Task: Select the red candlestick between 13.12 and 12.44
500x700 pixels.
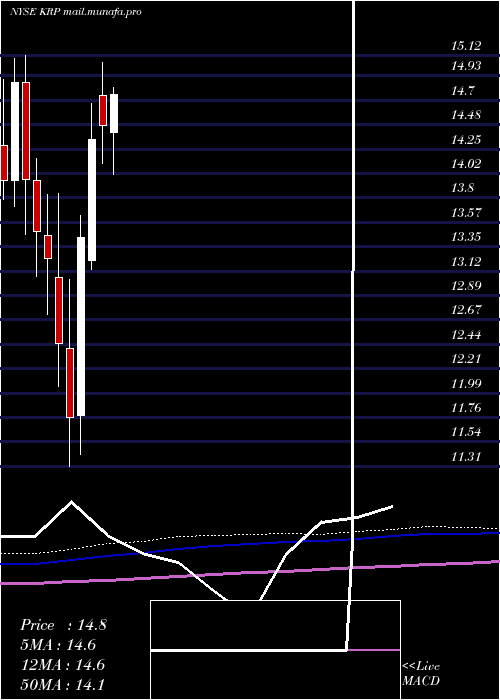Action: pyautogui.click(x=59, y=310)
